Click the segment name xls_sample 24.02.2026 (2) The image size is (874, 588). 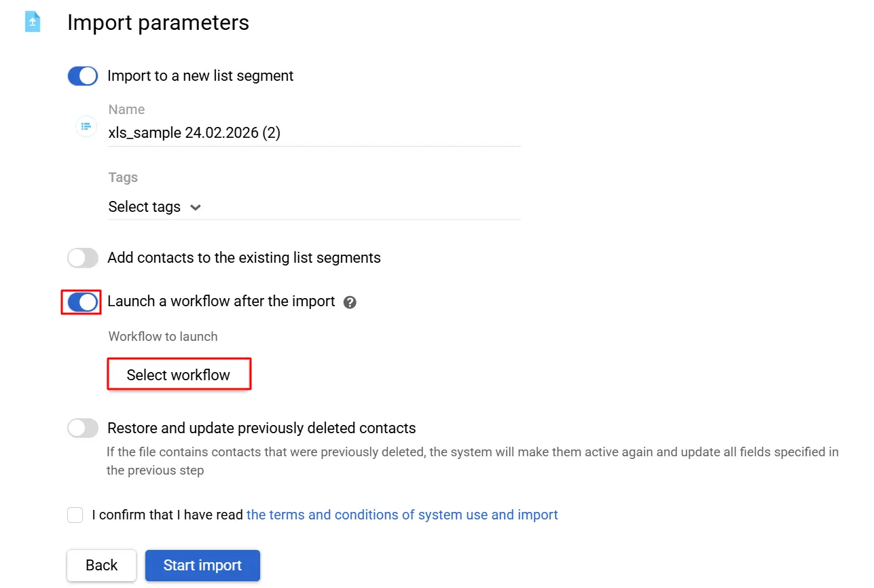194,132
